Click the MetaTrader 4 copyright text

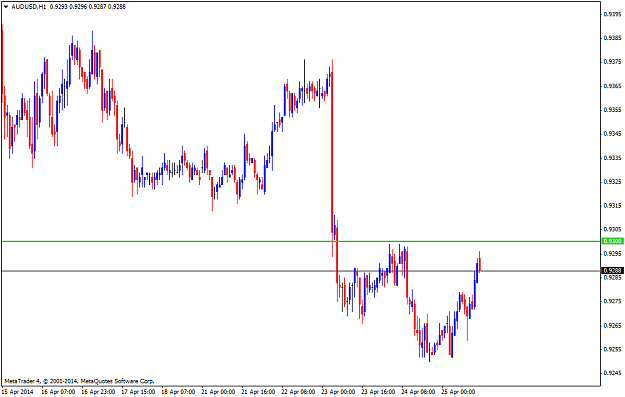(x=79, y=381)
